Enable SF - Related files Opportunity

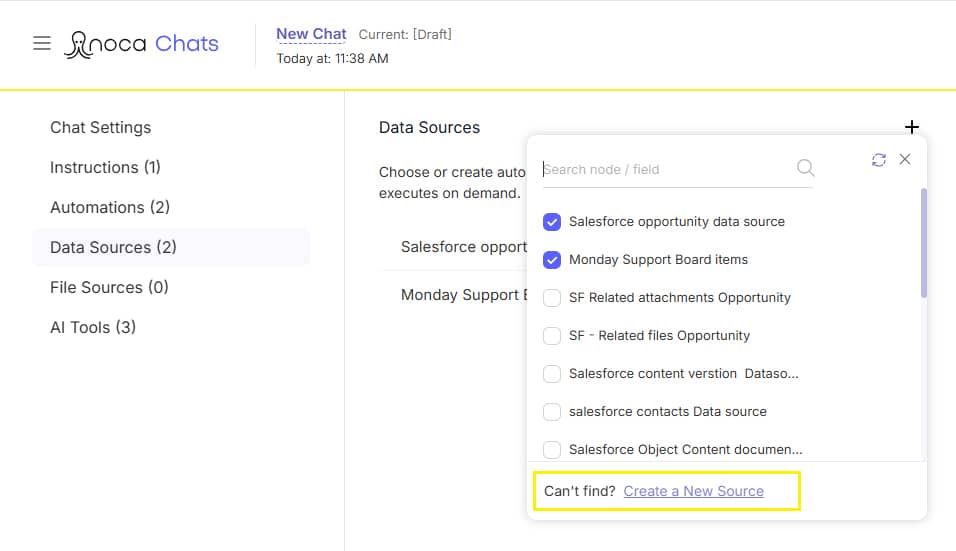552,336
